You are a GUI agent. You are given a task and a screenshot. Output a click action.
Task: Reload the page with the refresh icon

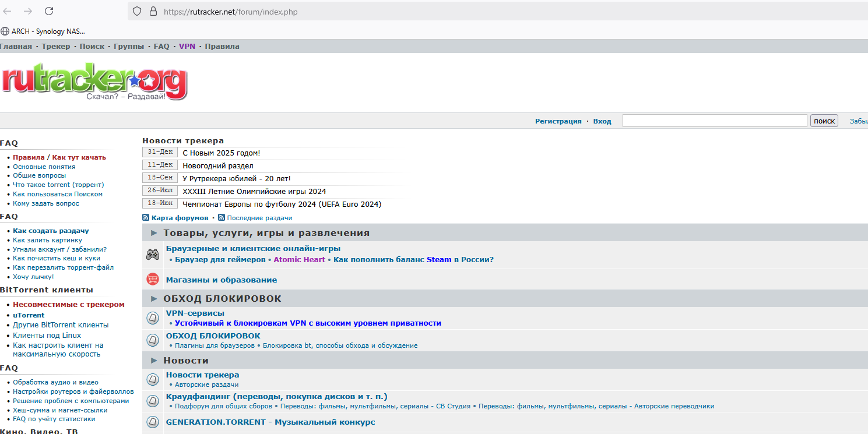49,11
